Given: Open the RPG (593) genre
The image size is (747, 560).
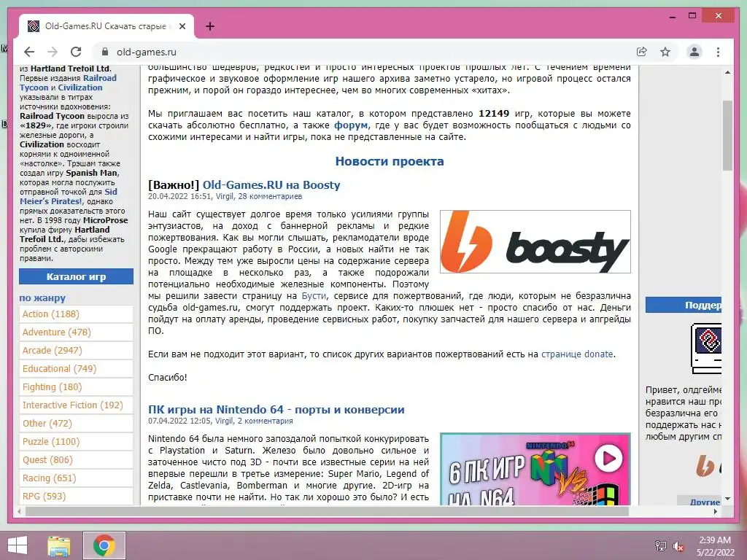Looking at the screenshot, I should click(x=76, y=496).
